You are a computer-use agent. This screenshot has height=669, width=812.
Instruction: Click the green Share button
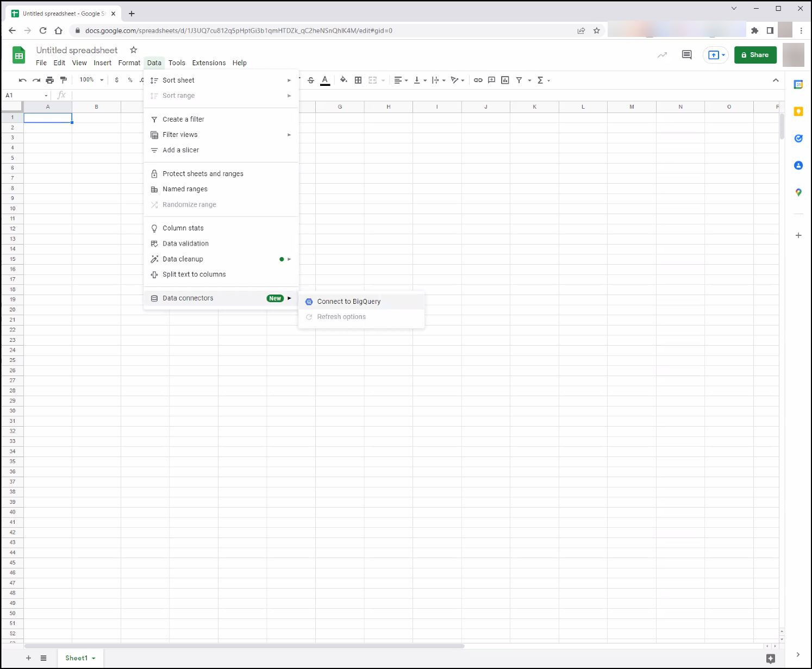coord(755,55)
